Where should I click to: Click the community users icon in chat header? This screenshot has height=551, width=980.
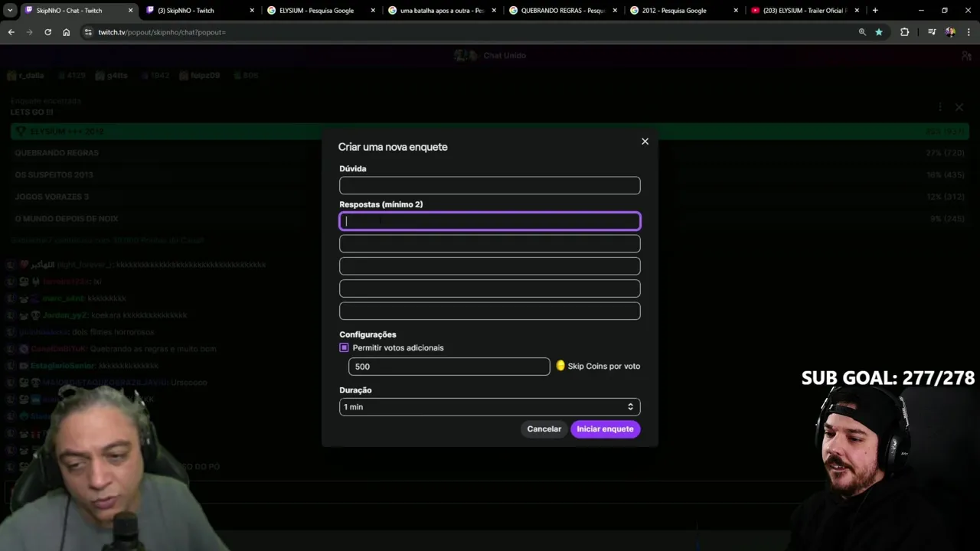[967, 55]
